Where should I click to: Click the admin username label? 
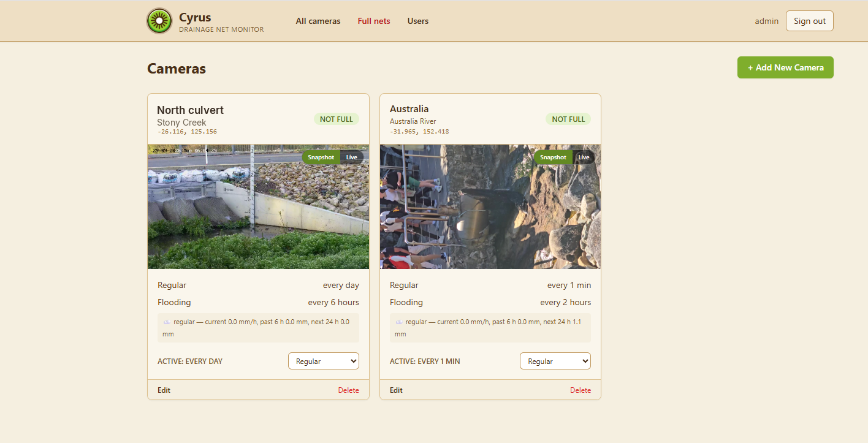[x=766, y=21]
